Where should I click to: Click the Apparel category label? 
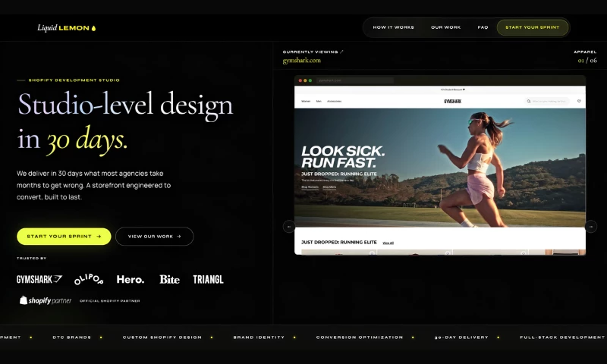[585, 52]
